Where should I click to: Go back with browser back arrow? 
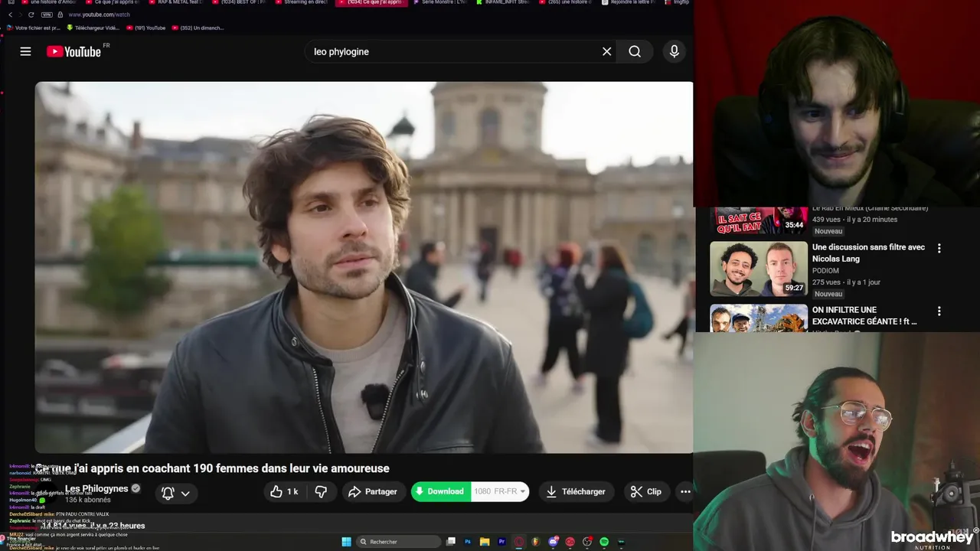click(x=10, y=15)
